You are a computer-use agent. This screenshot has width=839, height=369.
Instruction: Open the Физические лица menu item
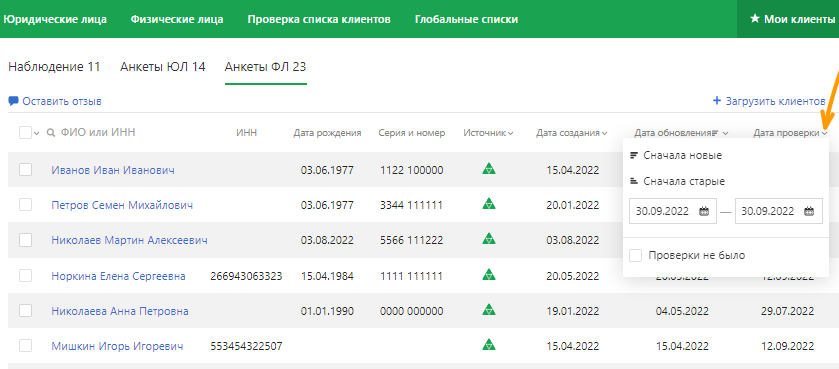coord(177,19)
